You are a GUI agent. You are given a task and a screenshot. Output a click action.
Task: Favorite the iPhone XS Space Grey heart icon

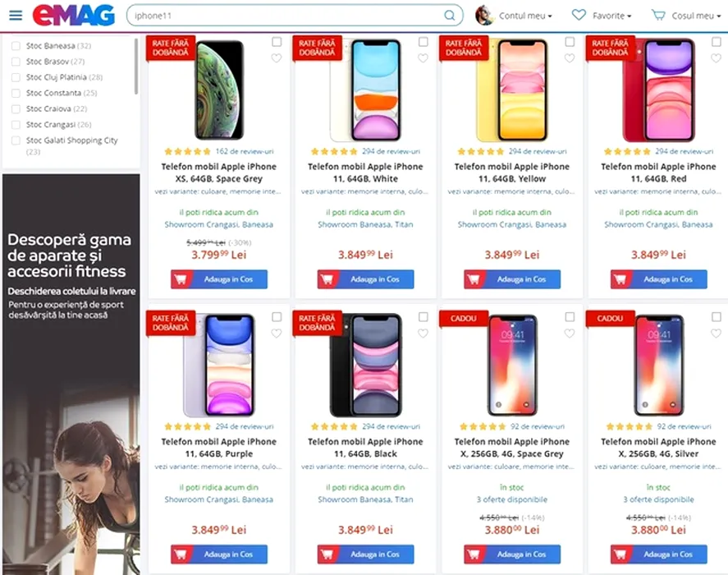[x=277, y=58]
